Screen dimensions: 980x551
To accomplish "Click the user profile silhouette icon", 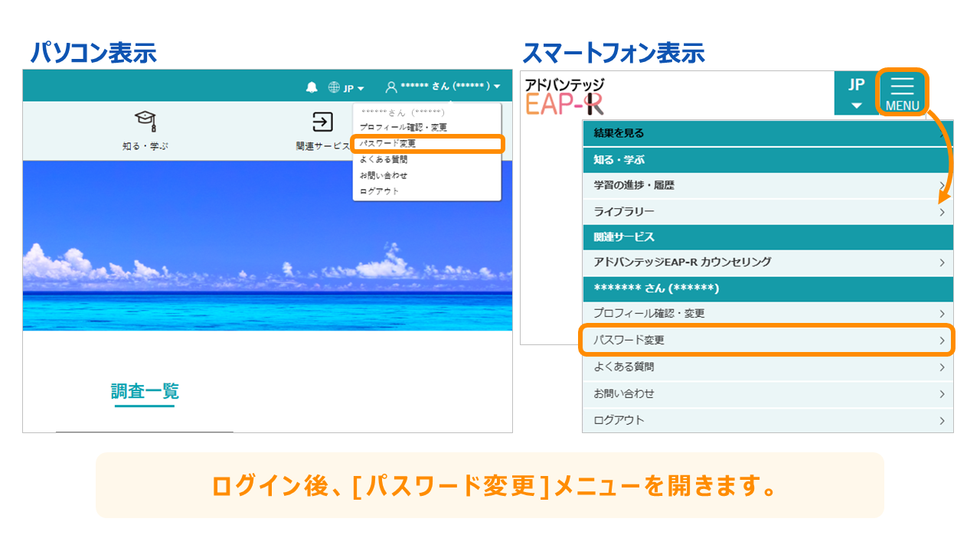I will (x=391, y=87).
